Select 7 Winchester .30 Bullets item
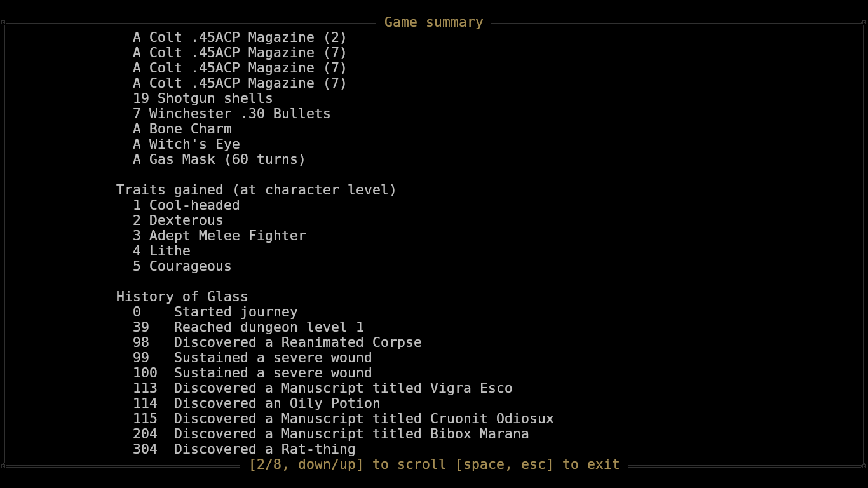Viewport: 868px width, 488px height. pos(231,114)
